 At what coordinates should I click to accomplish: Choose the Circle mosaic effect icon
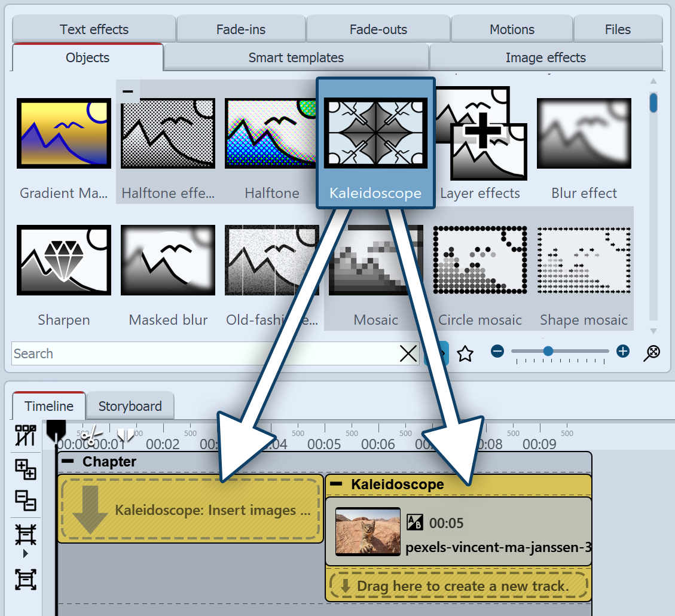click(x=480, y=260)
